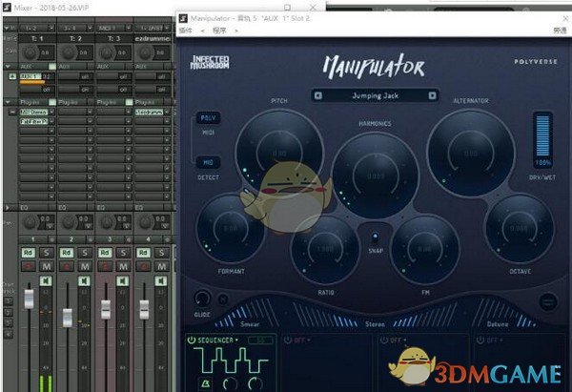Click the Alternator knob
Screen dimensions: 572x392
[471, 153]
